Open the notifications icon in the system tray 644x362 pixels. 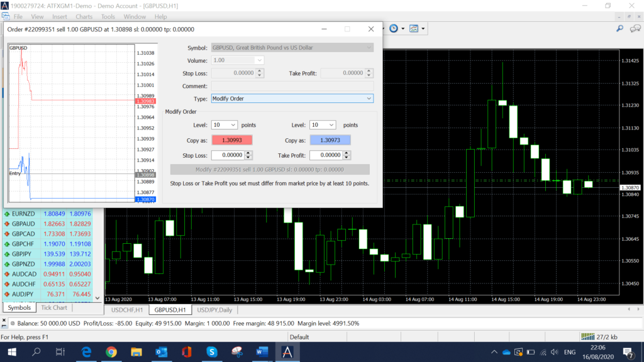627,353
